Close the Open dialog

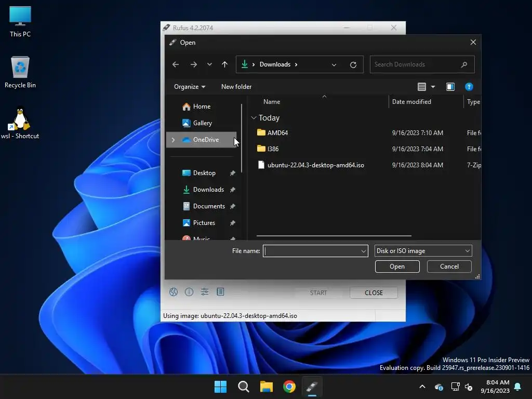473,42
